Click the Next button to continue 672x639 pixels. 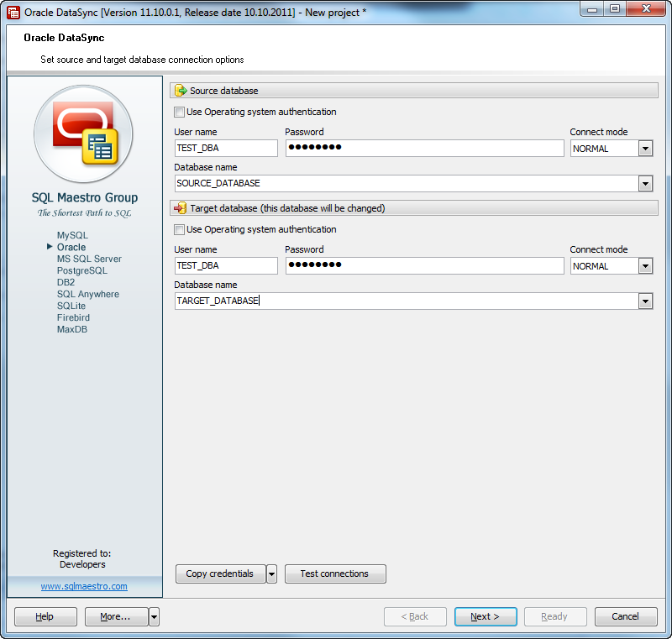coord(486,616)
